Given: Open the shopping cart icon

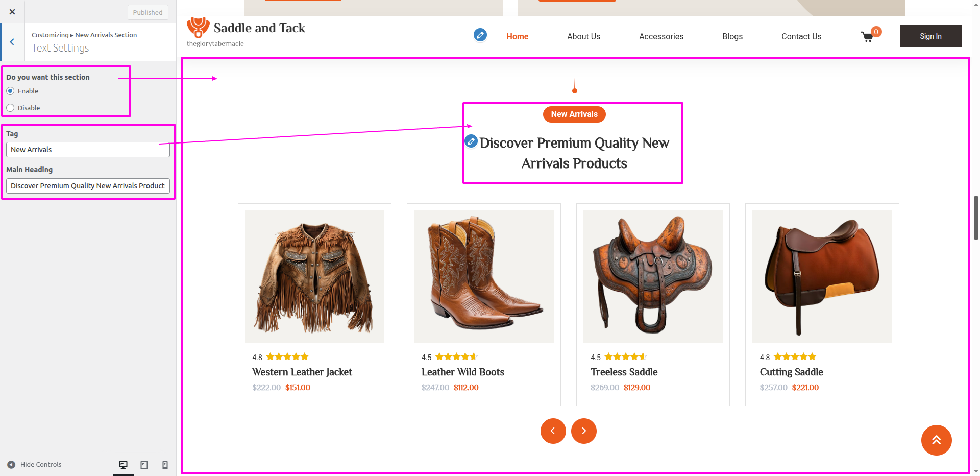Looking at the screenshot, I should click(x=867, y=37).
